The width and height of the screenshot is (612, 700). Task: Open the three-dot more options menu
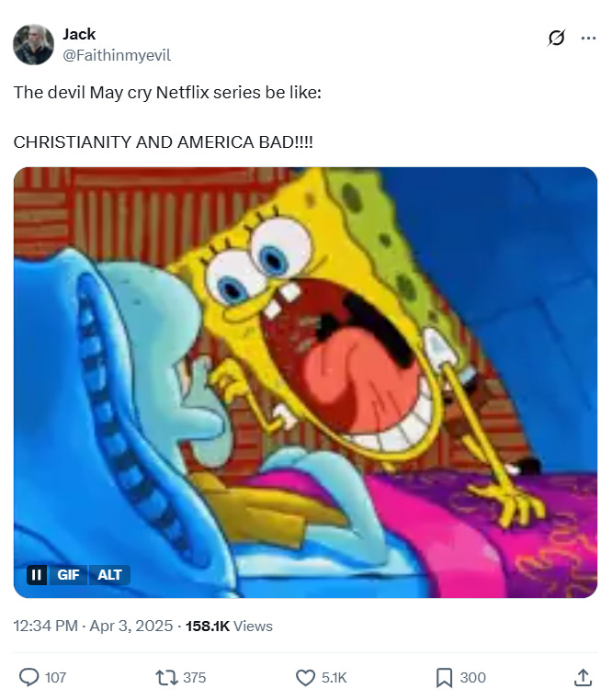[x=588, y=38]
